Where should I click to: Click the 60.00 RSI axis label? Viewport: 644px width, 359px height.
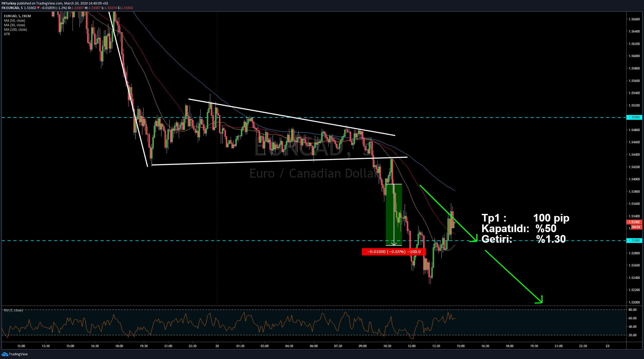pyautogui.click(x=632, y=318)
